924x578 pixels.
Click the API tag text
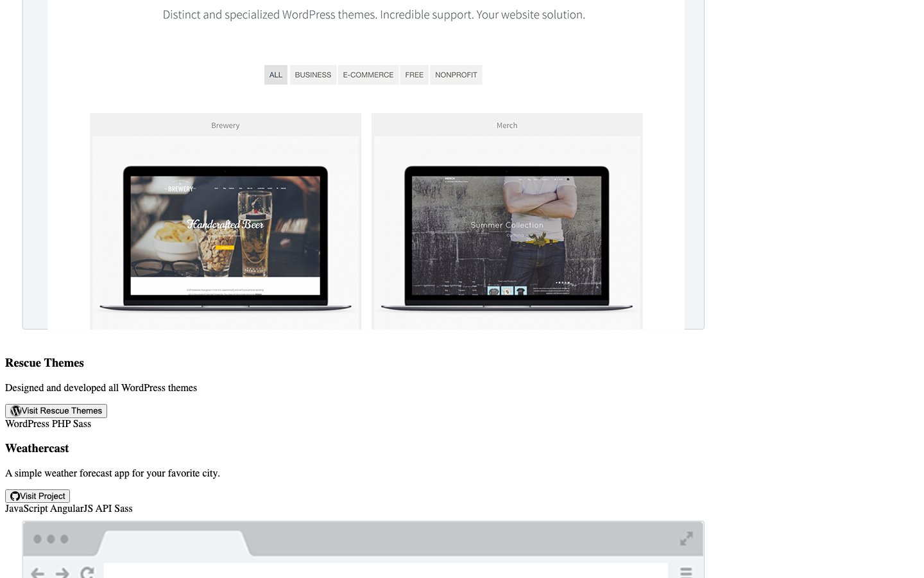103,509
